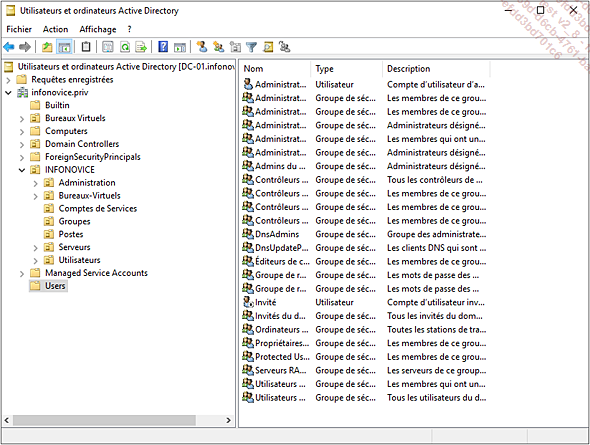The height and width of the screenshot is (445, 590).
Task: Click the Invité user account icon
Action: 248,302
